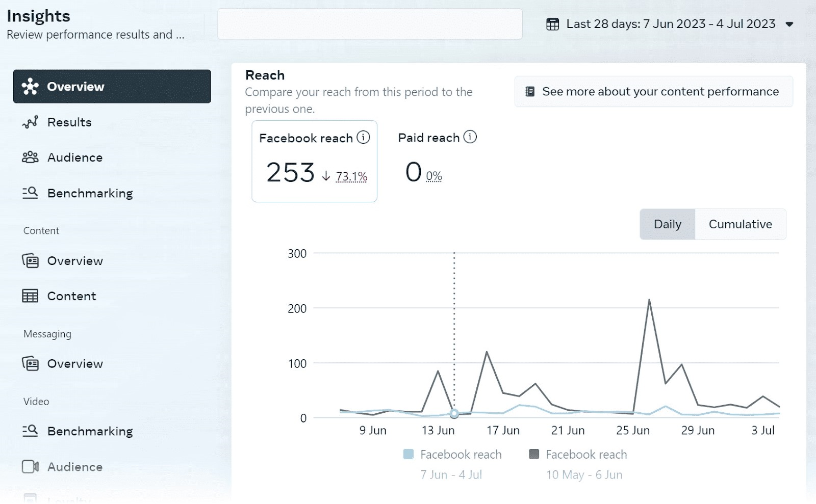Image resolution: width=816 pixels, height=504 pixels.
Task: Navigate to the Results section
Action: 69,122
